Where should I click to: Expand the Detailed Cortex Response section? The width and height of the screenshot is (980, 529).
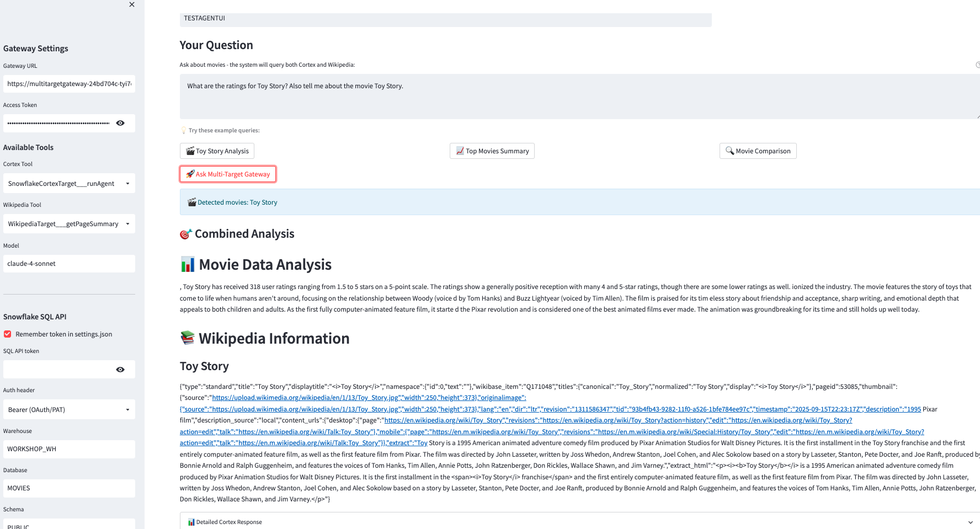[x=579, y=522]
